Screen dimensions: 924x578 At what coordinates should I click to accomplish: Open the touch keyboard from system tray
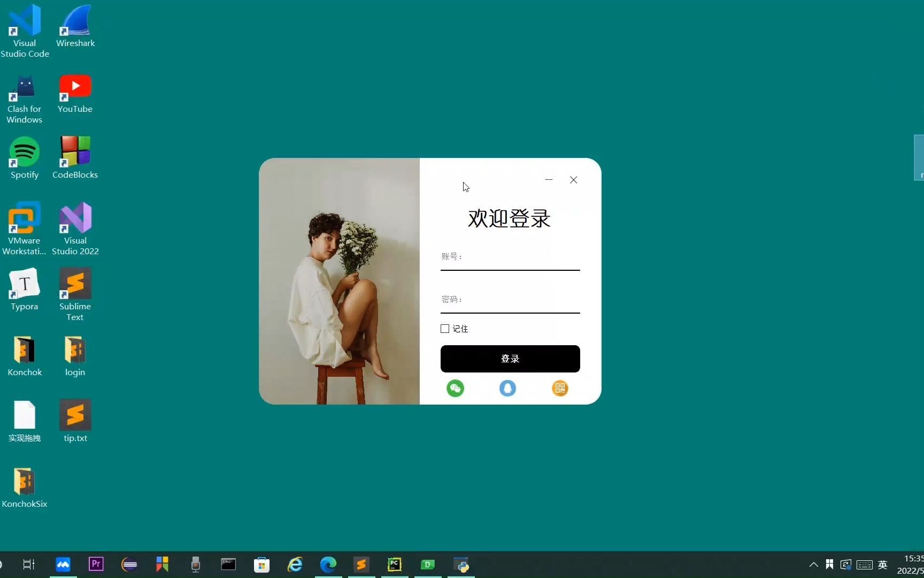(865, 565)
